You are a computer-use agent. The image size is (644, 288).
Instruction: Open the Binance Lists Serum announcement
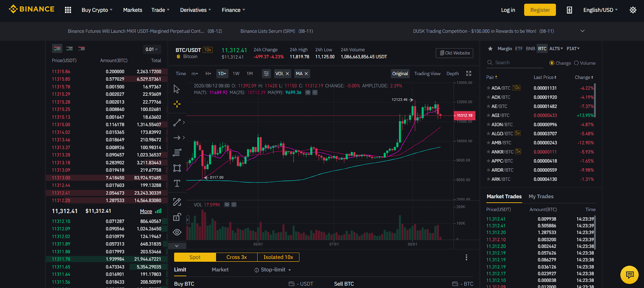277,31
